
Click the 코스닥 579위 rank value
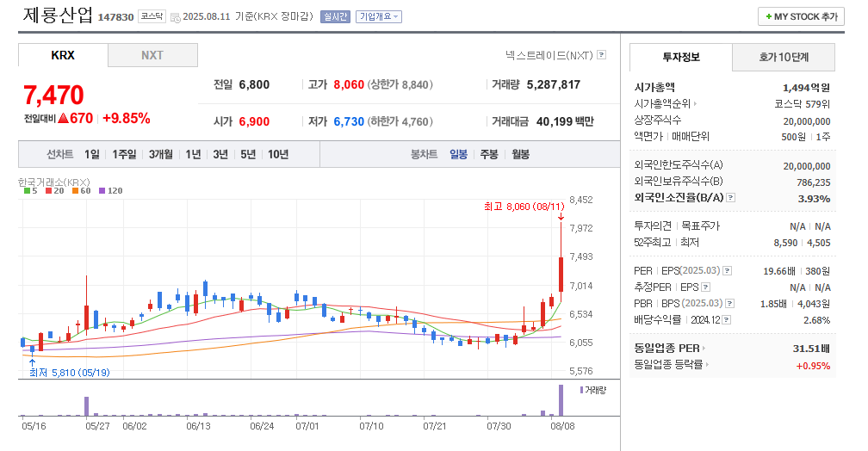pyautogui.click(x=803, y=104)
